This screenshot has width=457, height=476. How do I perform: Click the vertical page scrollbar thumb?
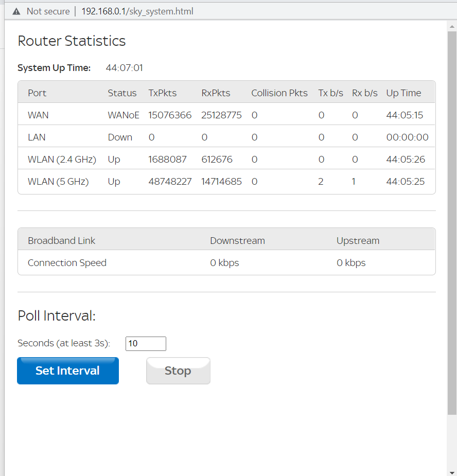pyautogui.click(x=452, y=221)
